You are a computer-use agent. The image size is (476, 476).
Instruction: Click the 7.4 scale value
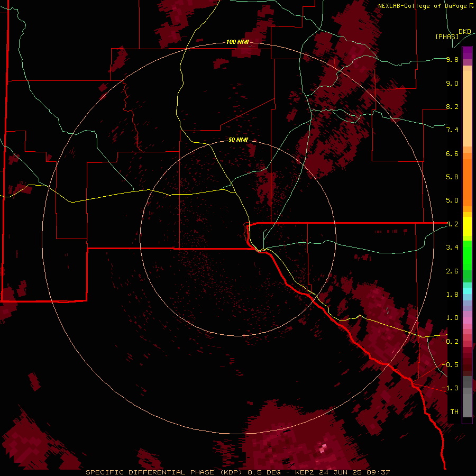click(452, 130)
